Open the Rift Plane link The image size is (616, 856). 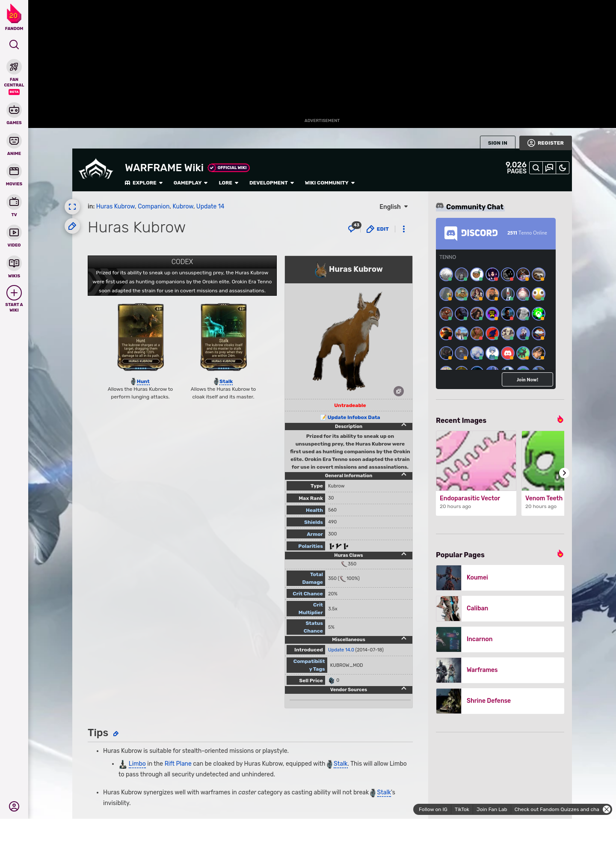pos(178,764)
